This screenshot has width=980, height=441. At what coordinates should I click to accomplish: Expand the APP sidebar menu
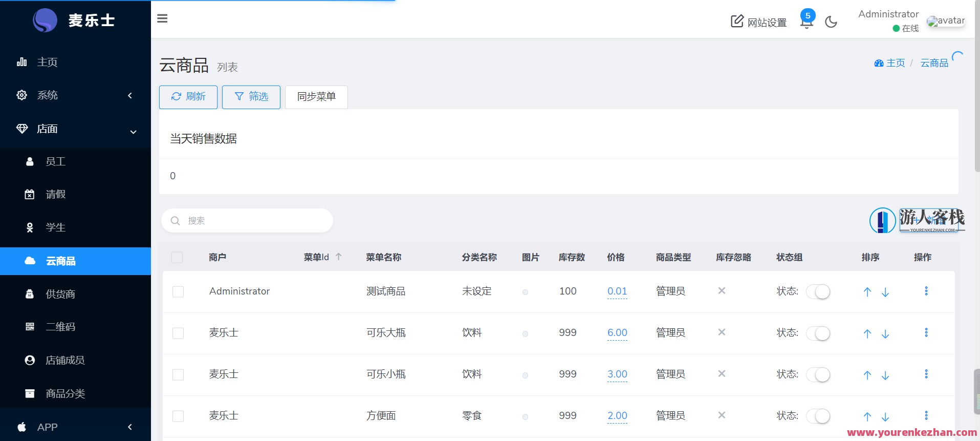[x=75, y=427]
